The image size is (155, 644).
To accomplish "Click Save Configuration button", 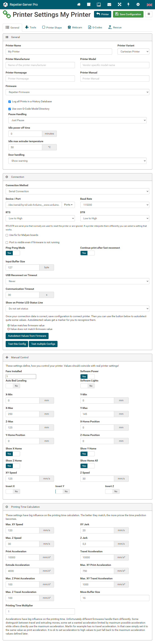I will point(128,14).
